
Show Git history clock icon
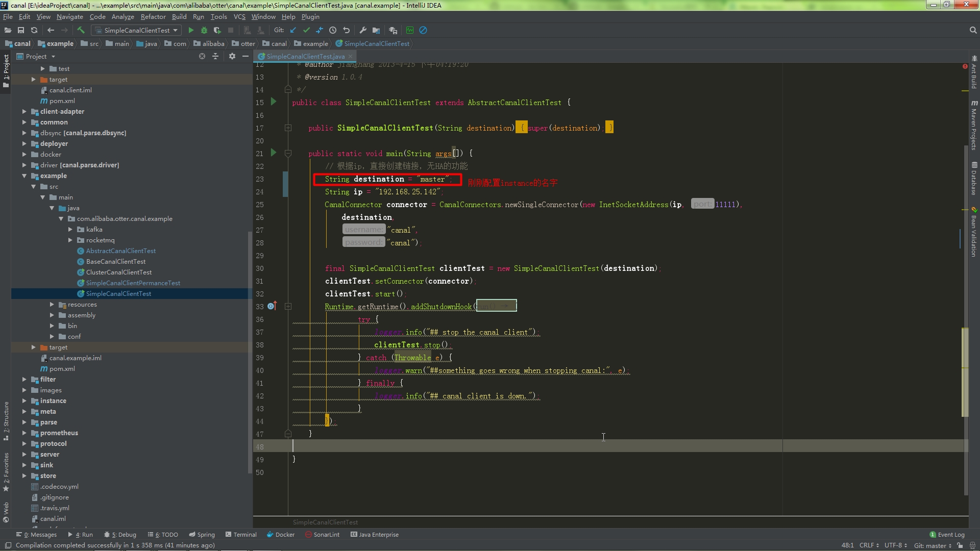tap(333, 30)
